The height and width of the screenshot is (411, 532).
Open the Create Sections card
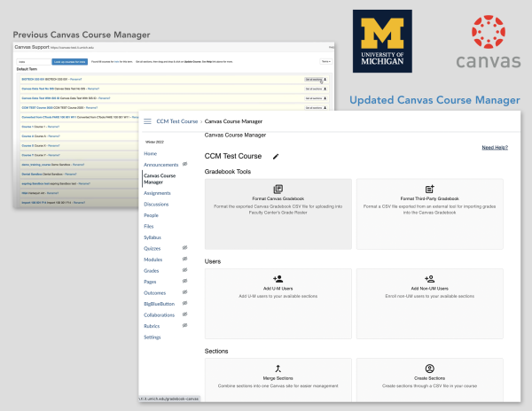pyautogui.click(x=430, y=380)
